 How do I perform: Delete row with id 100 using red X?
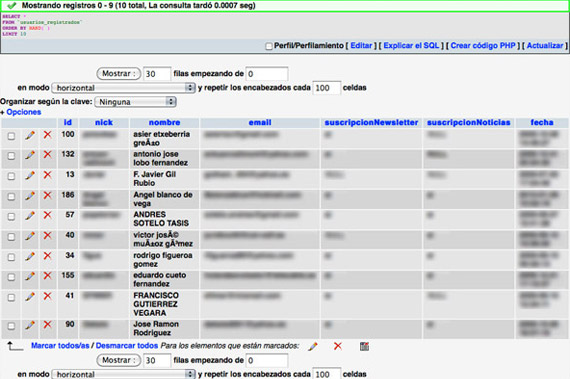coord(47,135)
